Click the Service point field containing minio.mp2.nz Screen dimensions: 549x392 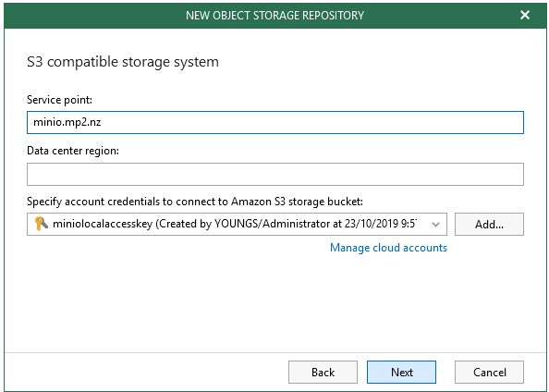[x=275, y=123]
